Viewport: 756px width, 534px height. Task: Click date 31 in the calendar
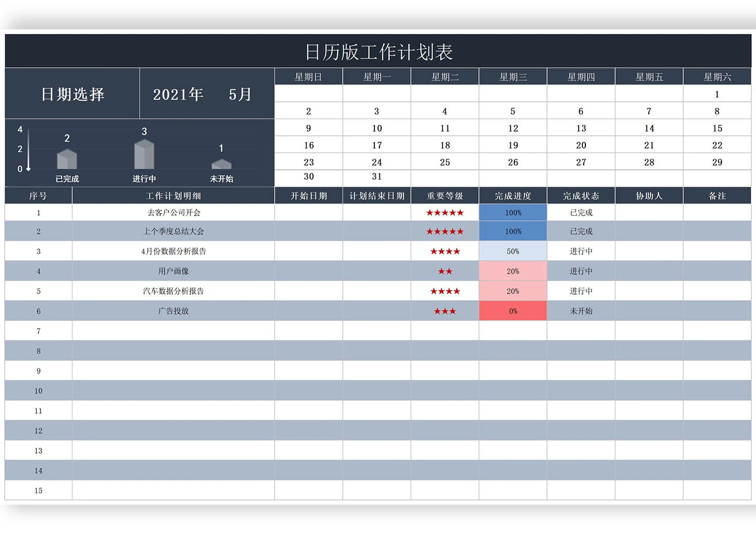pyautogui.click(x=376, y=177)
